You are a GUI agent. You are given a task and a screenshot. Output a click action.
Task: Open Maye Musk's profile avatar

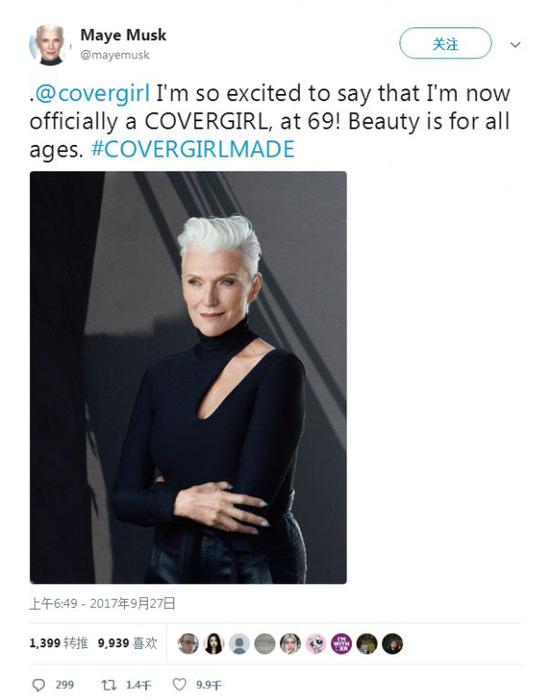pyautogui.click(x=48, y=45)
